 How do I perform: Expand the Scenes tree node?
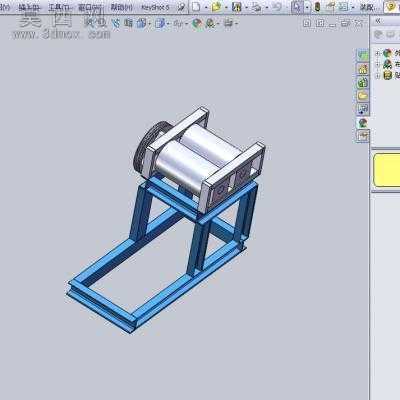(378, 64)
